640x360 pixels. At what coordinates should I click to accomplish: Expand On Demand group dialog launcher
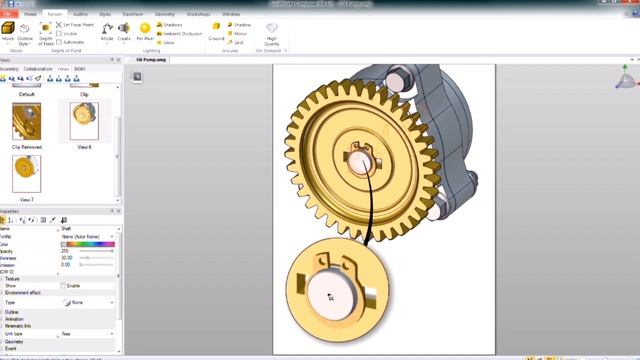coord(286,51)
